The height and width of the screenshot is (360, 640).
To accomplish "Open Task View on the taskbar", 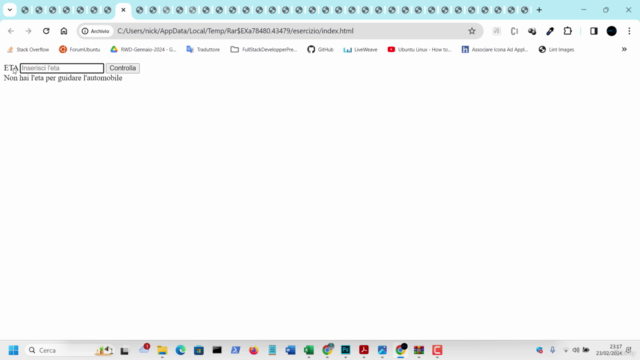I will click(124, 350).
